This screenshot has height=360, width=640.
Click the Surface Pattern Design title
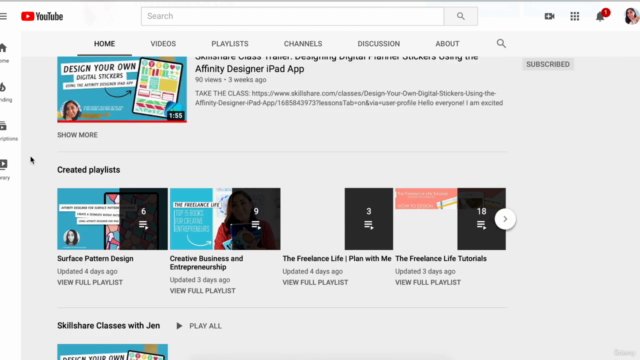[x=95, y=259]
